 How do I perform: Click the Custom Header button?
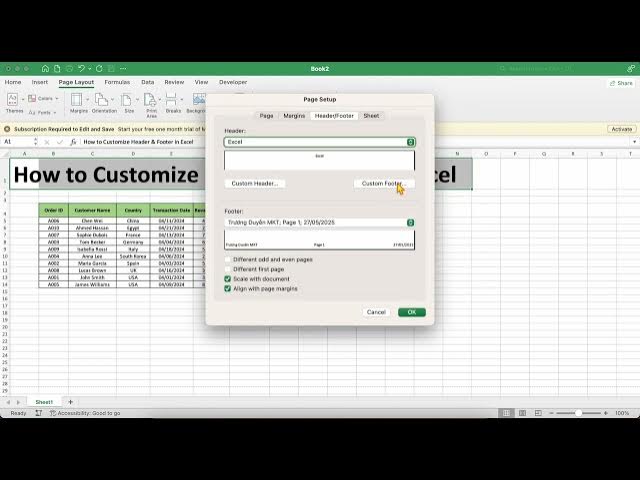pos(255,184)
